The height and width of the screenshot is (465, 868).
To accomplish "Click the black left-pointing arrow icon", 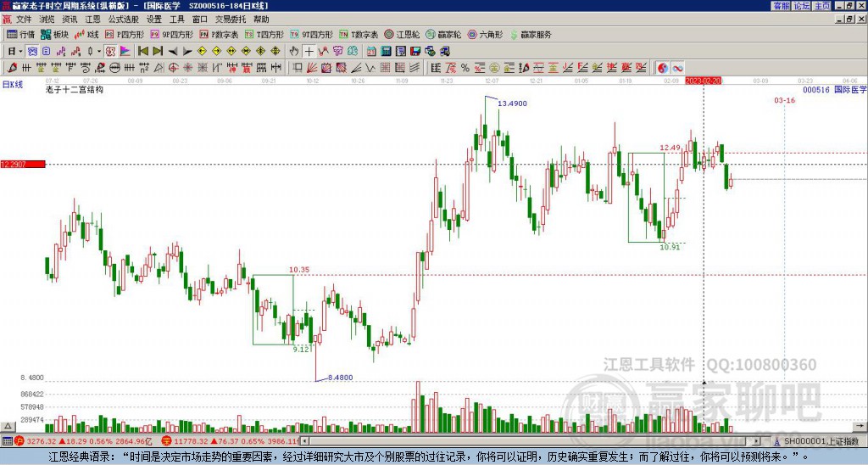I will (173, 51).
